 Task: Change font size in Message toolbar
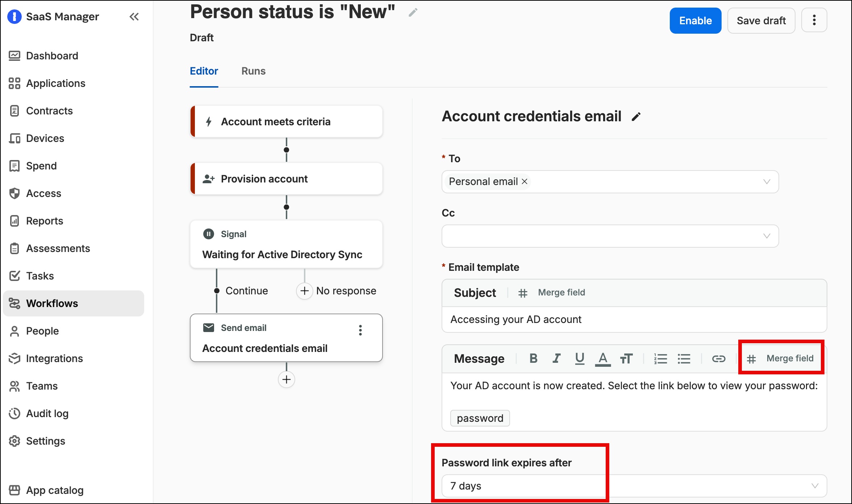click(626, 358)
